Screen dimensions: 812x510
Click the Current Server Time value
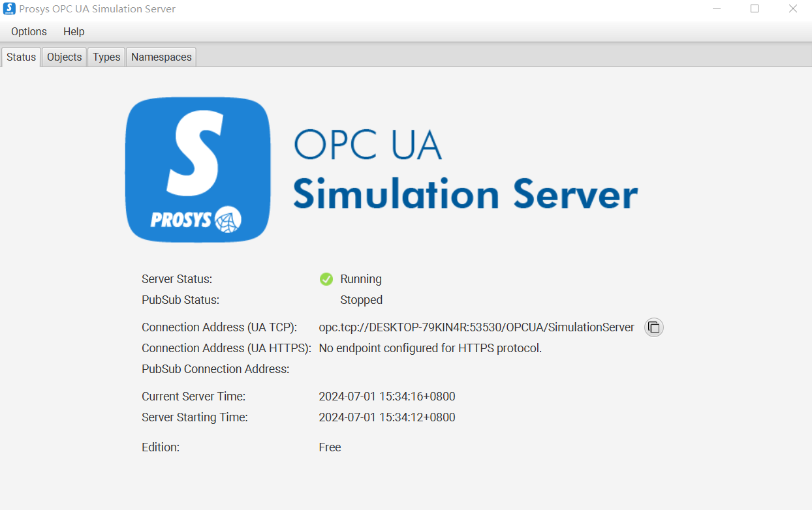tap(386, 396)
